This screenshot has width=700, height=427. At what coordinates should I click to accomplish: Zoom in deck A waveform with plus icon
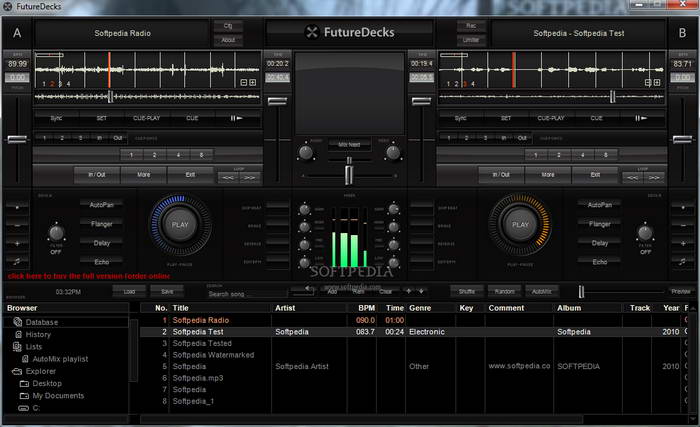click(x=253, y=83)
